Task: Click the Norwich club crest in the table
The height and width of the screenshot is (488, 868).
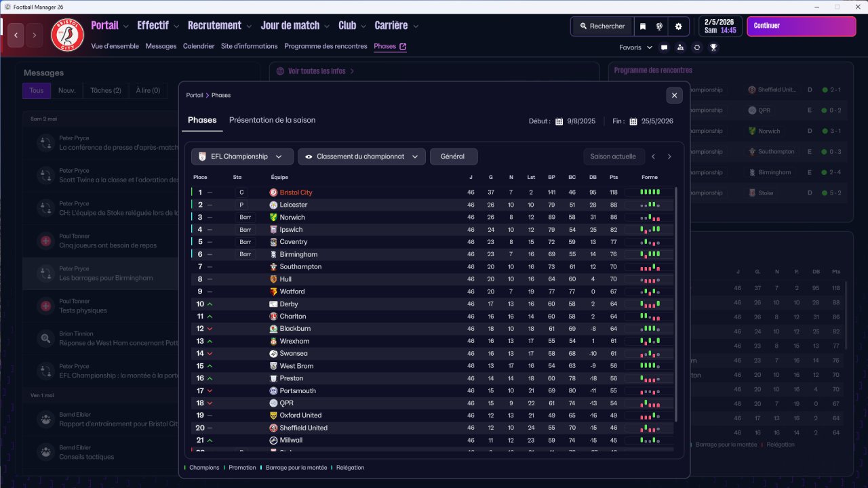Action: (273, 218)
